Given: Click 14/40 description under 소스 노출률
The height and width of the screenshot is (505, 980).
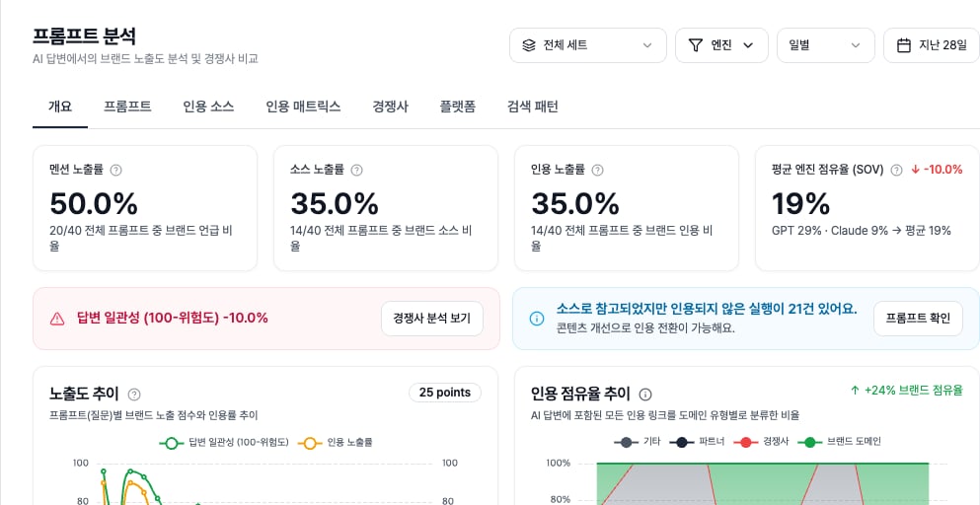Looking at the screenshot, I should click(x=381, y=238).
